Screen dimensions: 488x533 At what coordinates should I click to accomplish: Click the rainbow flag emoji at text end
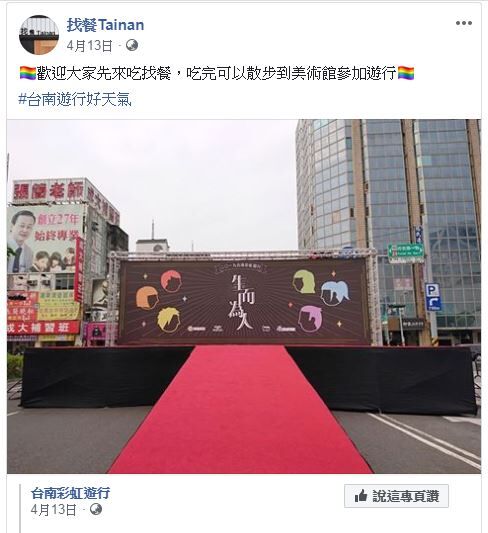(406, 73)
